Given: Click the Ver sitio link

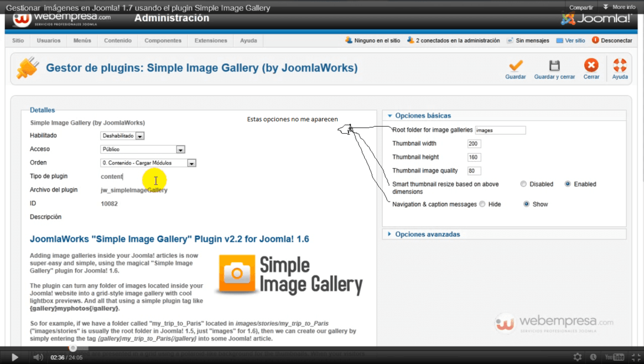Looking at the screenshot, I should click(575, 40).
